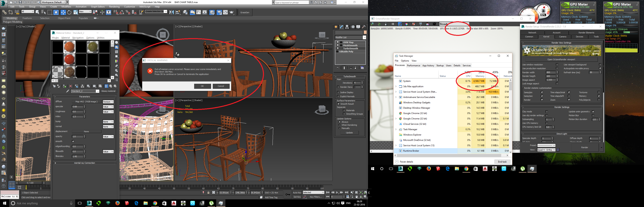Open the Utilities hammer panel tab
The width and height of the screenshot is (644, 207).
pos(364,27)
